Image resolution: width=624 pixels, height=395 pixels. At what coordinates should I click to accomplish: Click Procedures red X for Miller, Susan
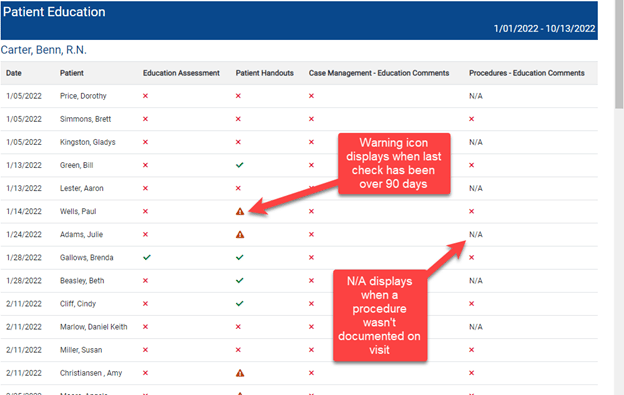[472, 350]
